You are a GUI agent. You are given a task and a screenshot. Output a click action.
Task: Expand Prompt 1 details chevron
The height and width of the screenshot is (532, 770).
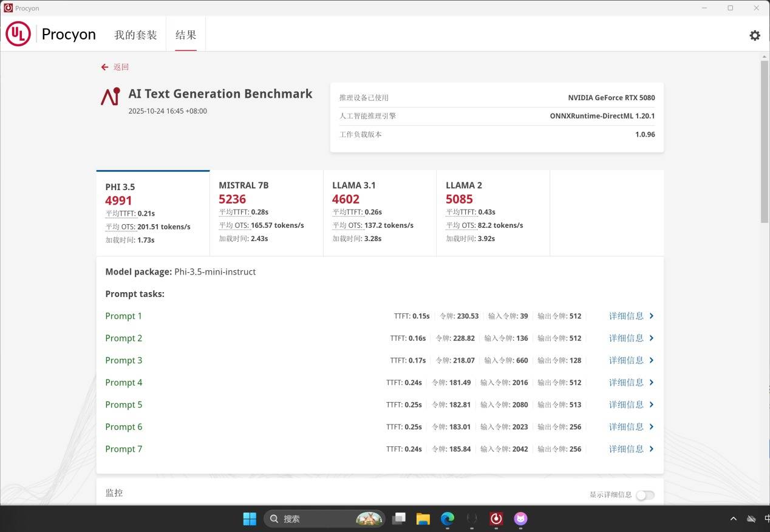coord(652,316)
